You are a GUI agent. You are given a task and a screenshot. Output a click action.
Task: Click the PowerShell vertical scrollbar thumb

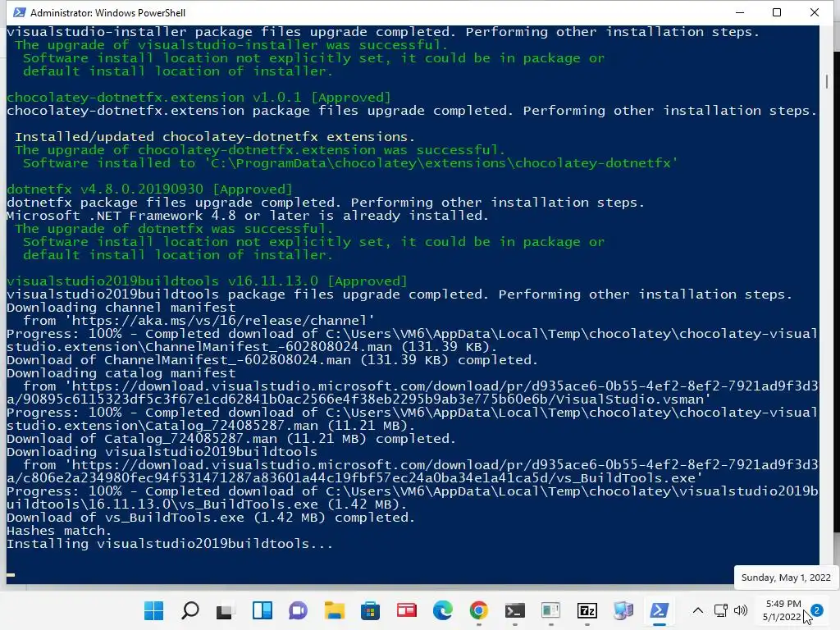[827, 81]
